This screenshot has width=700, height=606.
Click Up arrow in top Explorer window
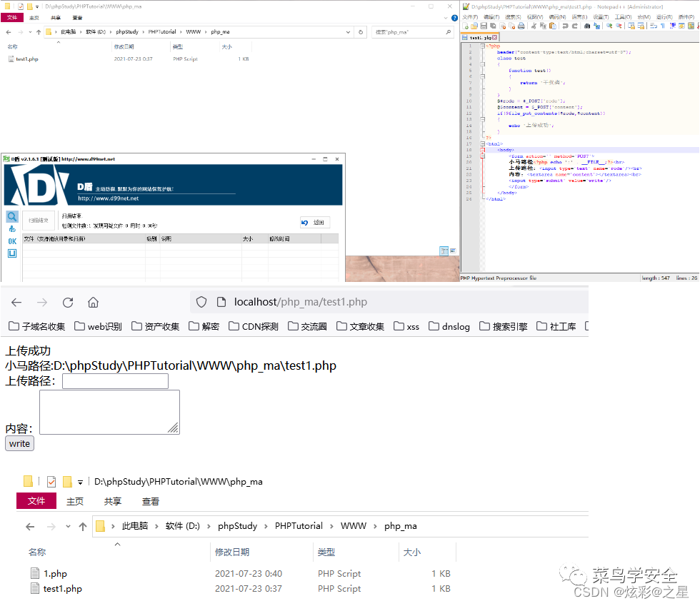click(39, 32)
